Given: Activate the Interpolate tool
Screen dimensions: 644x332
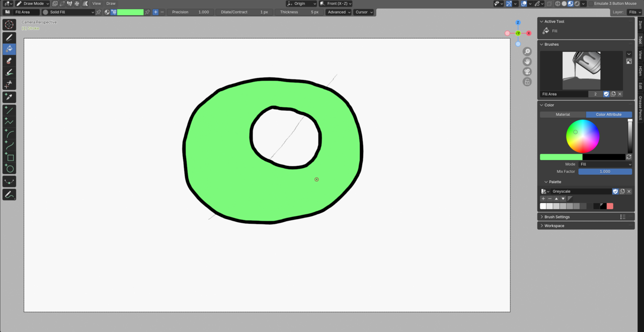Looking at the screenshot, I should click(x=9, y=181).
